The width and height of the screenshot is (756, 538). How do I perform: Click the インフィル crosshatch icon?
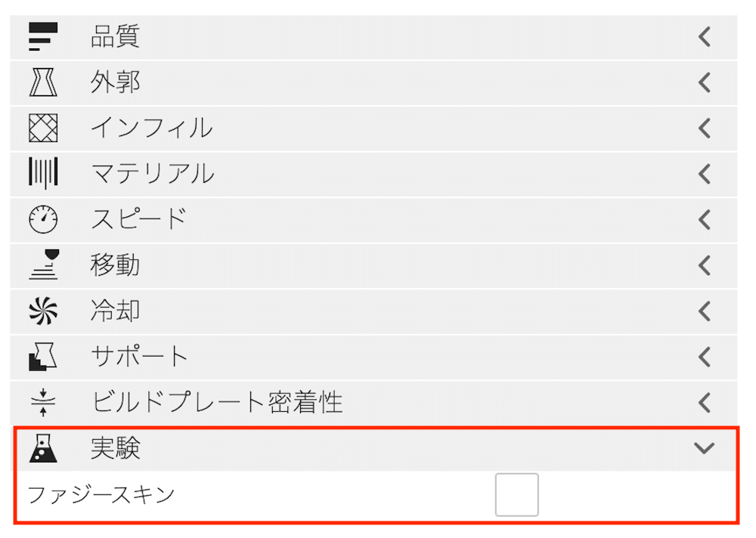(43, 128)
